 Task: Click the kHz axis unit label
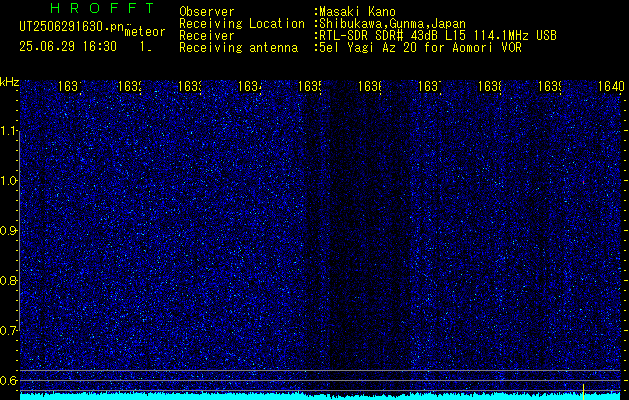click(9, 82)
